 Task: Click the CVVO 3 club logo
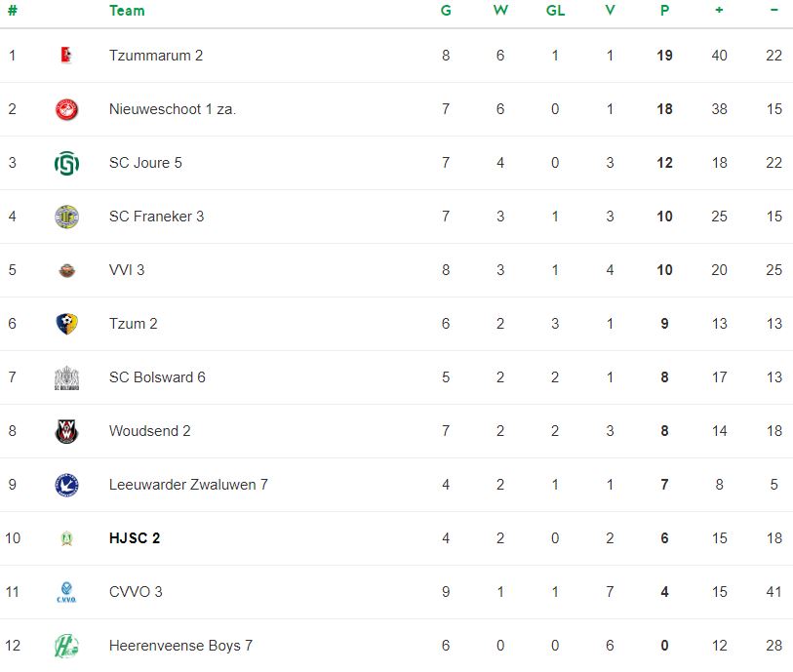[x=66, y=592]
